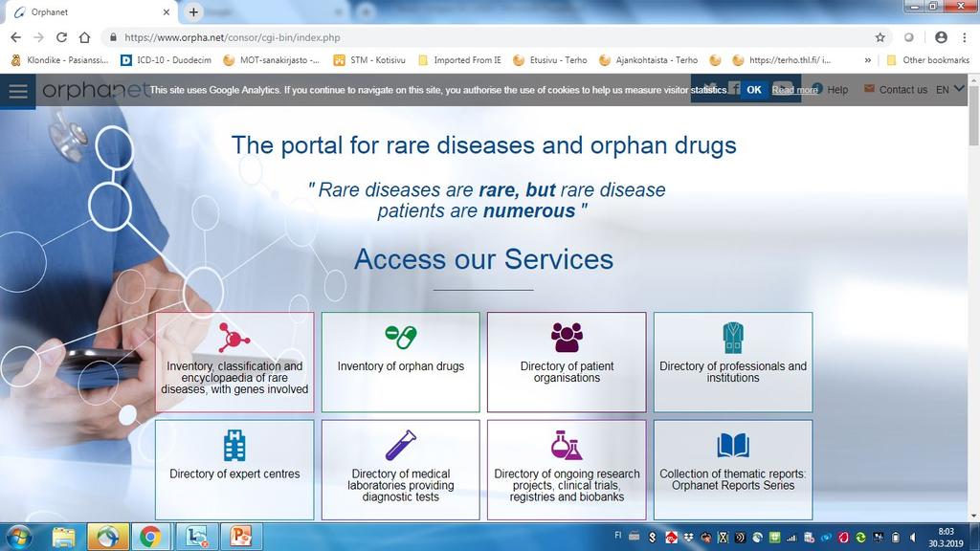The width and height of the screenshot is (980, 551).
Task: Open the STM - Kotisivu bookmark
Action: click(370, 60)
